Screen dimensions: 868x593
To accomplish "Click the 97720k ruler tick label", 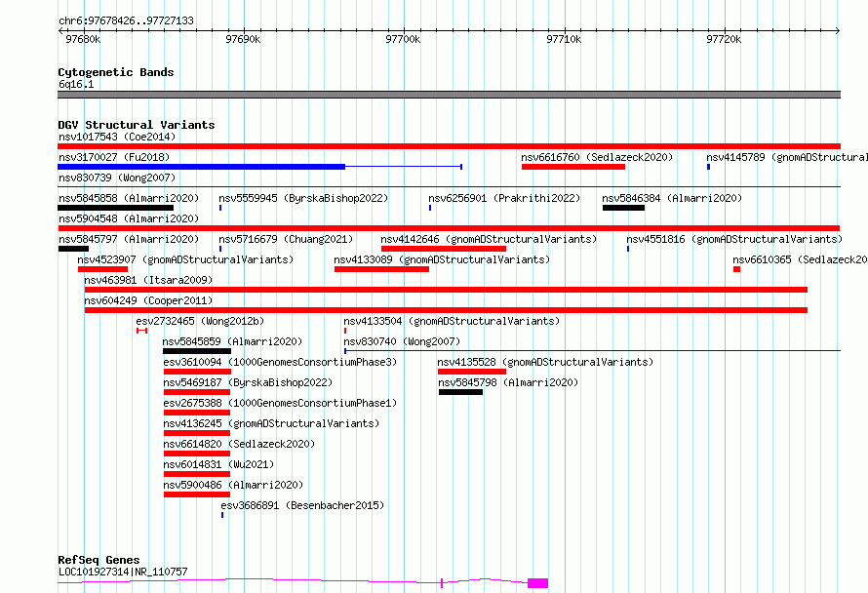I will point(724,39).
